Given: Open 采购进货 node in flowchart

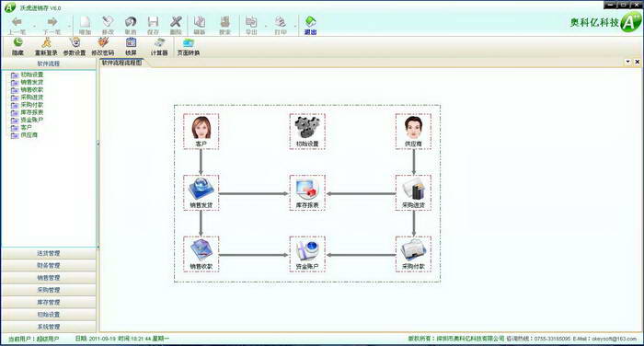Looking at the screenshot, I should pos(413,192).
